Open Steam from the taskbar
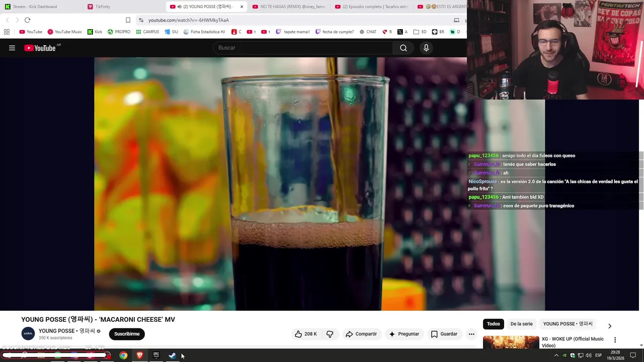The width and height of the screenshot is (644, 362). 172,355
